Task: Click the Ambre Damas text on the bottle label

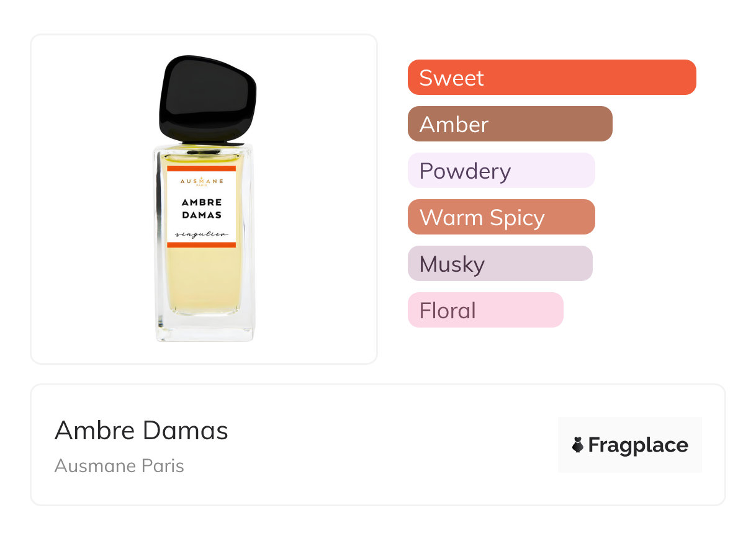Action: [202, 208]
